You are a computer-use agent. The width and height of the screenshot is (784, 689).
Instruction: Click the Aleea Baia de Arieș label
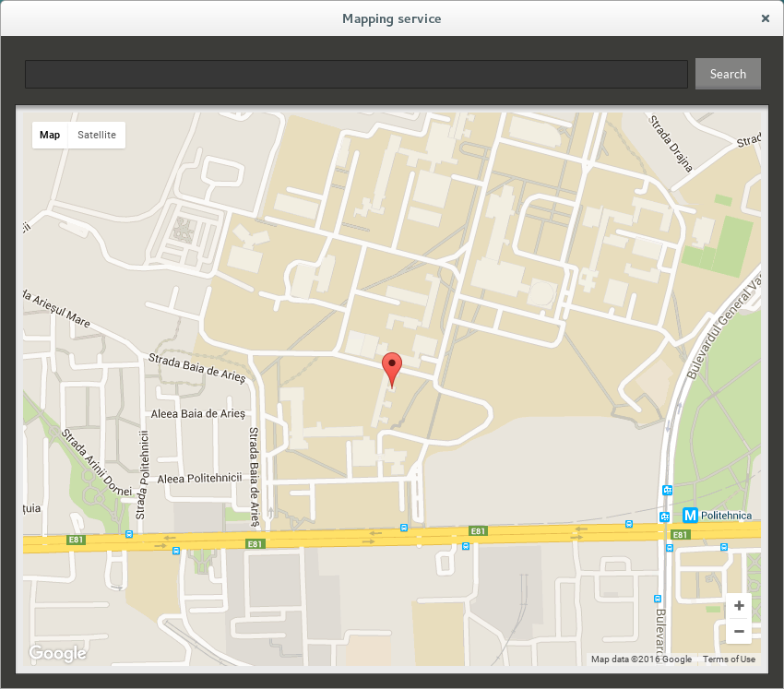coord(198,414)
